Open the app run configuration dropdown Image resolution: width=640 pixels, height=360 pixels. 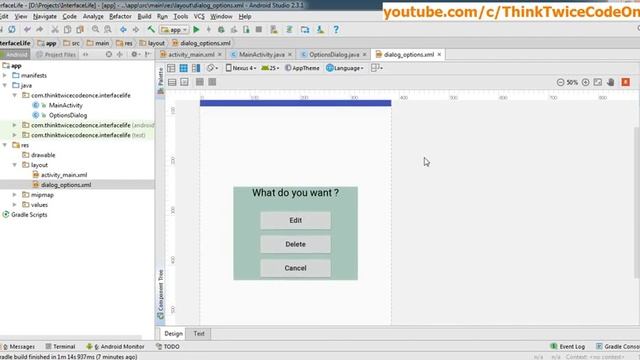tap(174, 29)
